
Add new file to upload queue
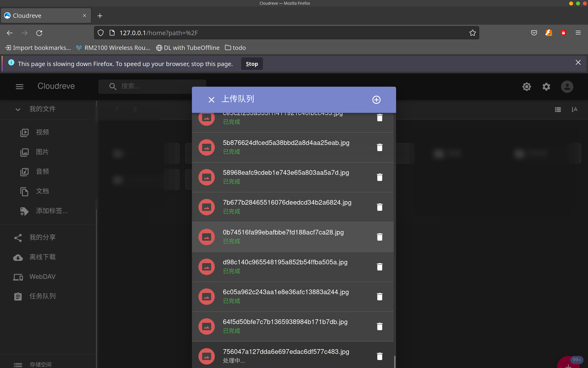(x=376, y=100)
